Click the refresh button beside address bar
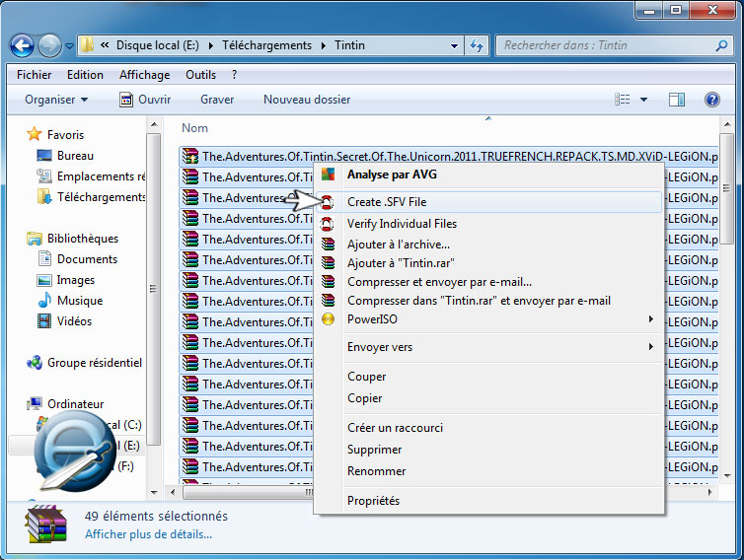744x560 pixels. pos(477,45)
